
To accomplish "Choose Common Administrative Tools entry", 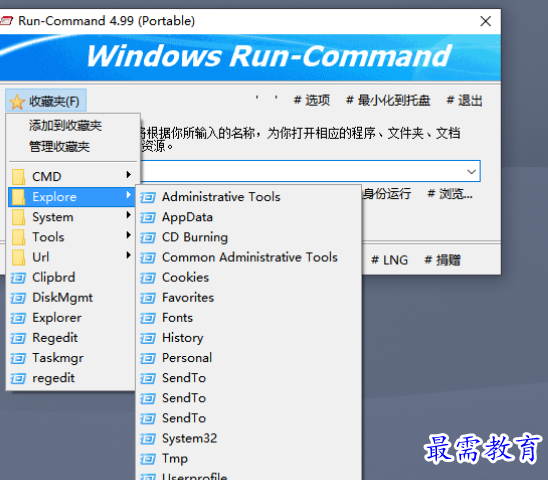I will tap(249, 257).
